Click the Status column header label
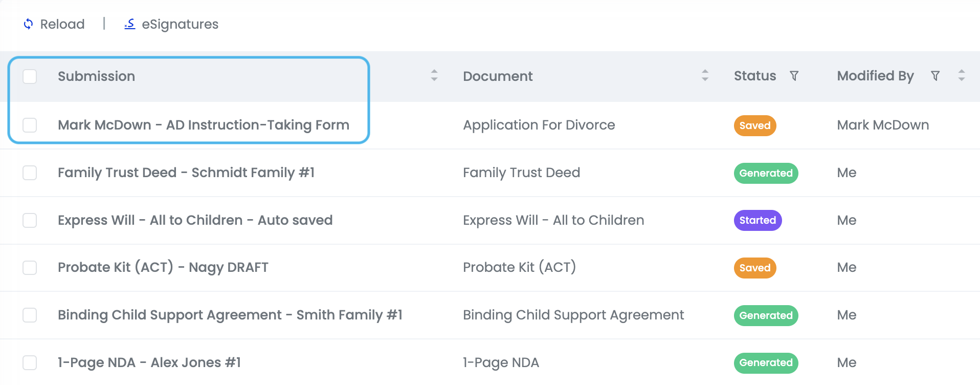The width and height of the screenshot is (980, 385). tap(754, 76)
